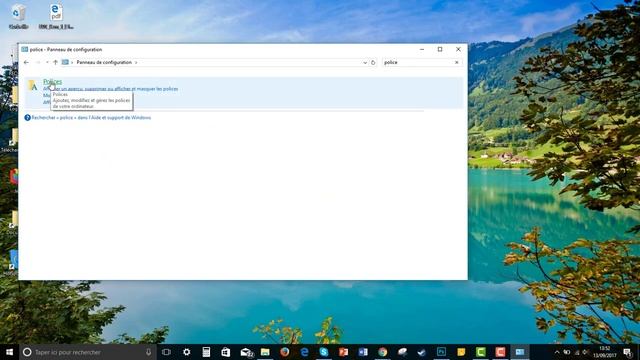Select the PDF file desktop icon
The height and width of the screenshot is (360, 640).
56,16
